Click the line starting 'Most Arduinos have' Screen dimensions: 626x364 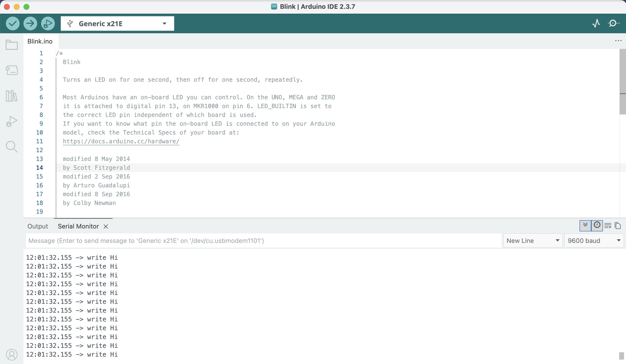(x=199, y=97)
